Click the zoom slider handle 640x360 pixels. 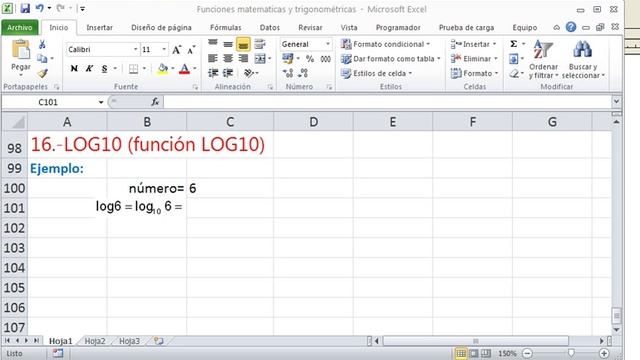tap(571, 353)
